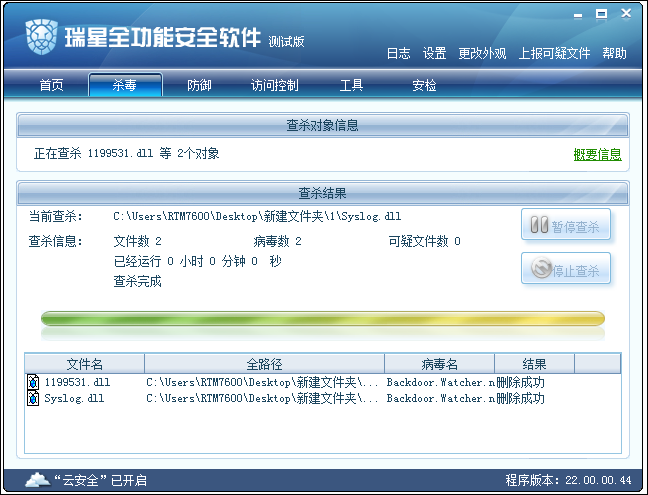648x495 pixels.
Task: Click the 查杀对象信息 panel header
Action: pos(323,125)
